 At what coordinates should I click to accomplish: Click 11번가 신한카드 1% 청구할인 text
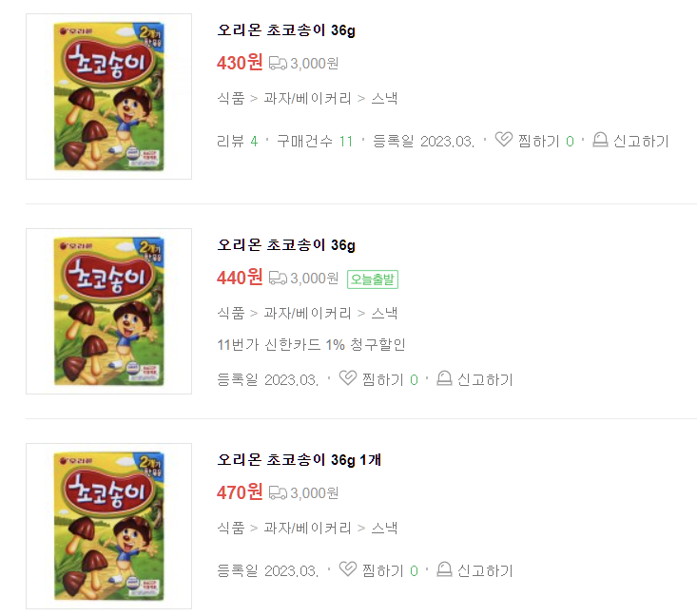(x=311, y=344)
